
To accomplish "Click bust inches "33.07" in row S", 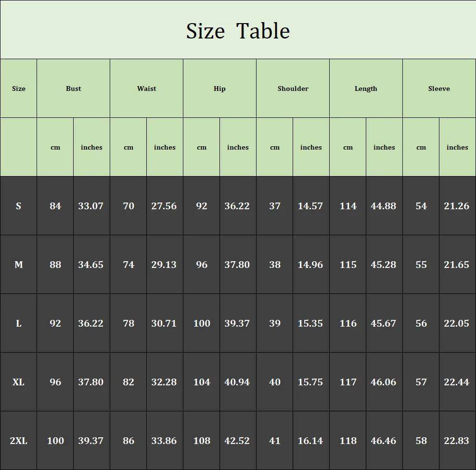I will pos(91,206).
